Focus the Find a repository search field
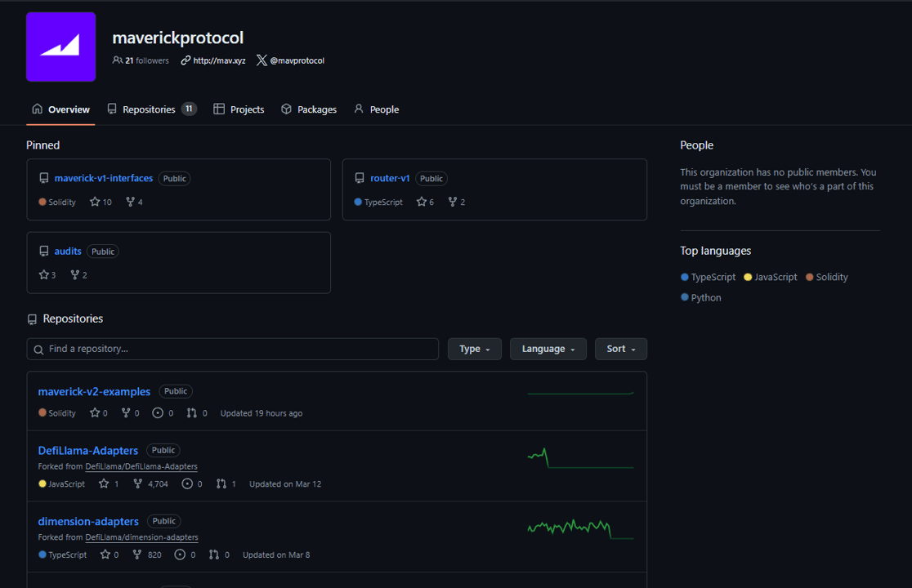The width and height of the screenshot is (912, 588). coord(233,350)
